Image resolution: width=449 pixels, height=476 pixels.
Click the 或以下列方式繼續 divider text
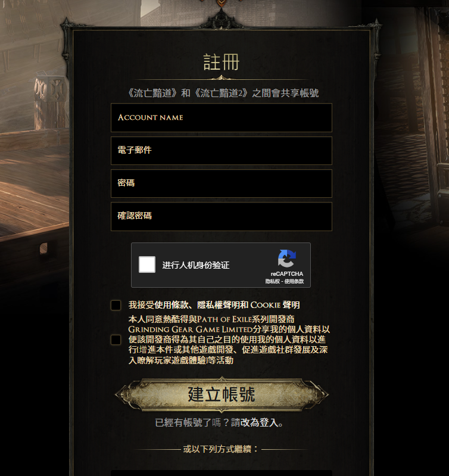click(x=220, y=449)
